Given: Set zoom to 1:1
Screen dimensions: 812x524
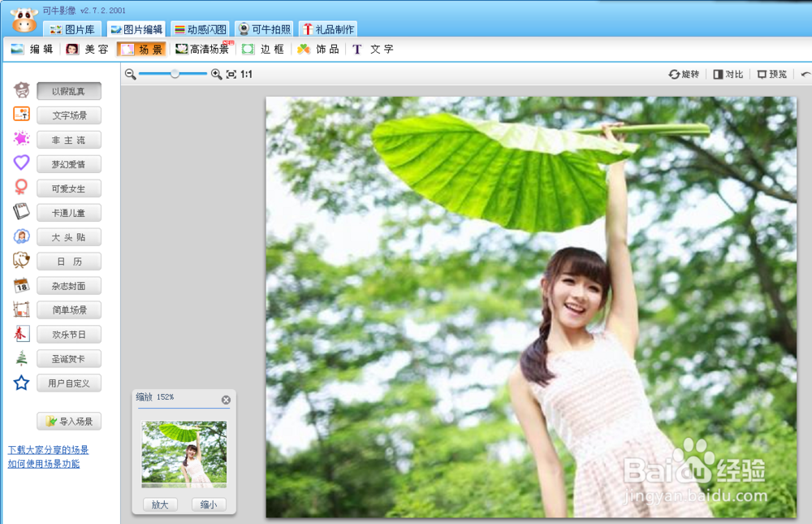Looking at the screenshot, I should tap(246, 74).
